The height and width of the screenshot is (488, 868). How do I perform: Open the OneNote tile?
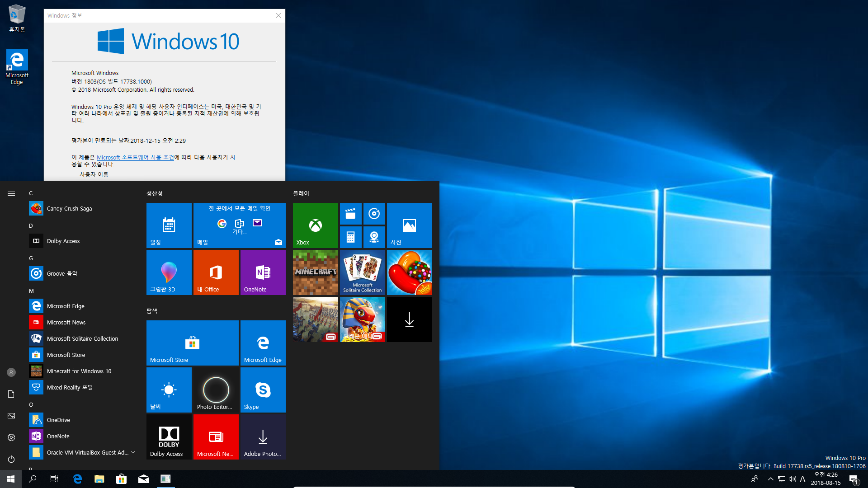pyautogui.click(x=263, y=272)
